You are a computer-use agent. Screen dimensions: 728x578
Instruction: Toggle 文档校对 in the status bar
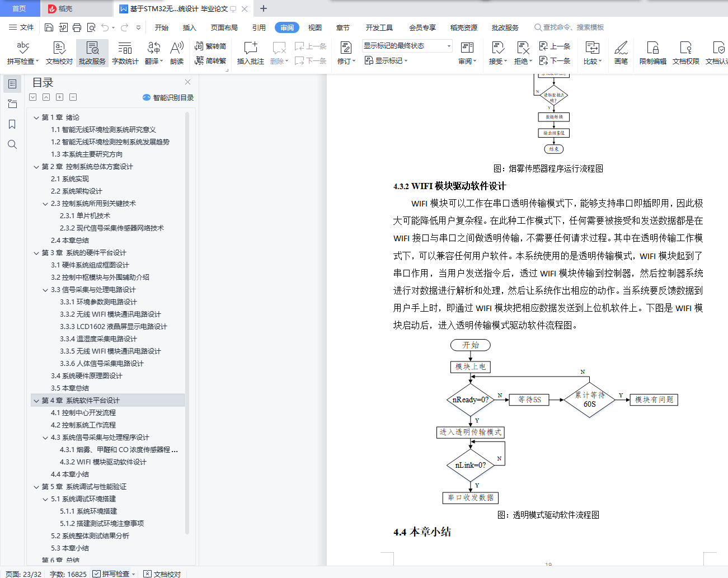162,574
